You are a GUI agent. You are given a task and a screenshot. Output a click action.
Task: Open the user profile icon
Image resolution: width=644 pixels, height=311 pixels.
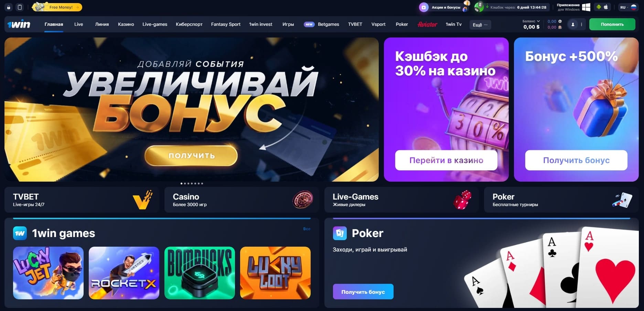pyautogui.click(x=573, y=24)
